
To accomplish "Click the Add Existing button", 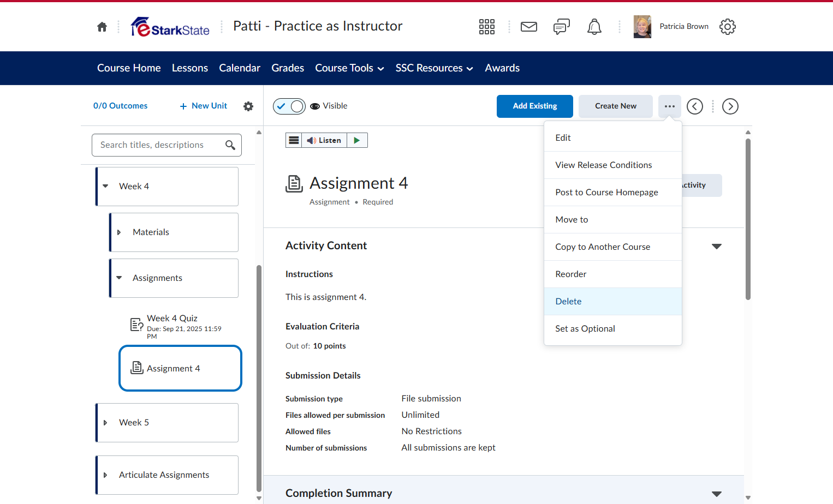I will (x=535, y=106).
